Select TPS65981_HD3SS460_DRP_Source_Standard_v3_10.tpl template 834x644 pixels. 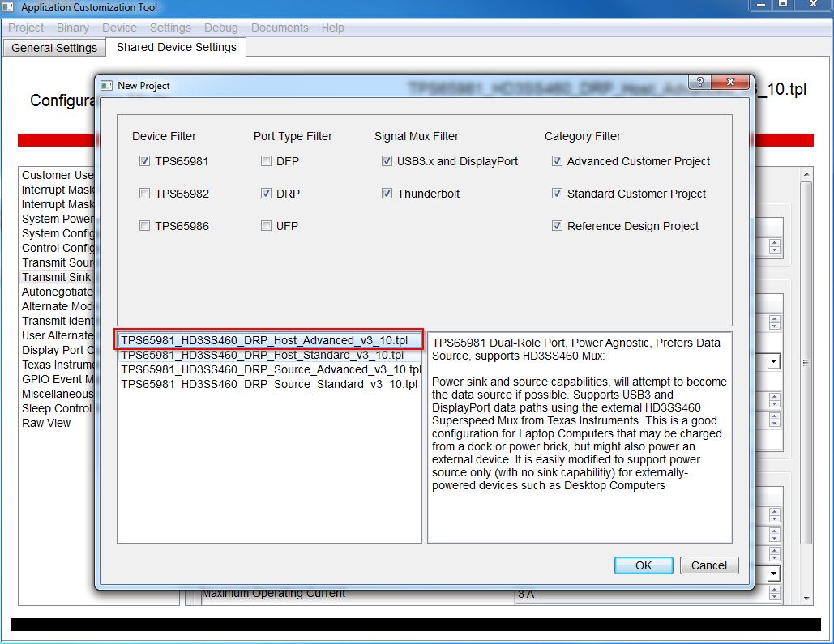pos(269,384)
